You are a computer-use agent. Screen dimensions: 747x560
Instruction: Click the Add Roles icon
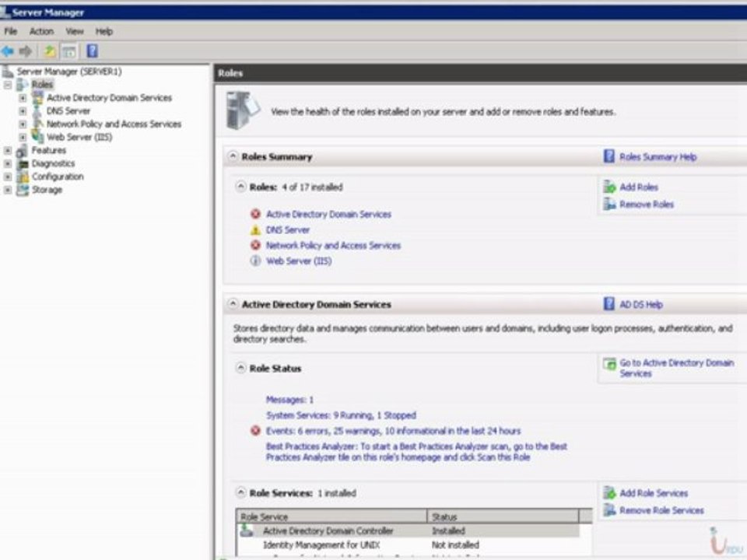[x=609, y=187]
